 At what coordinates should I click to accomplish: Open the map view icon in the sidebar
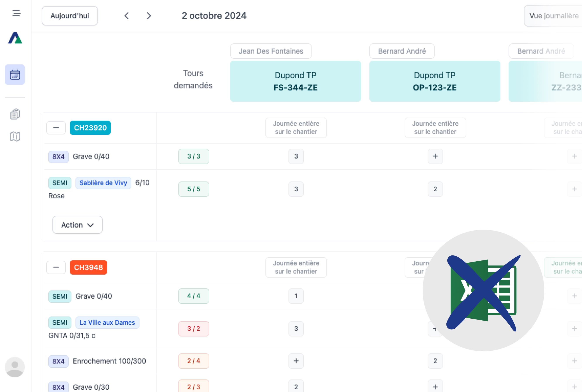pyautogui.click(x=15, y=137)
